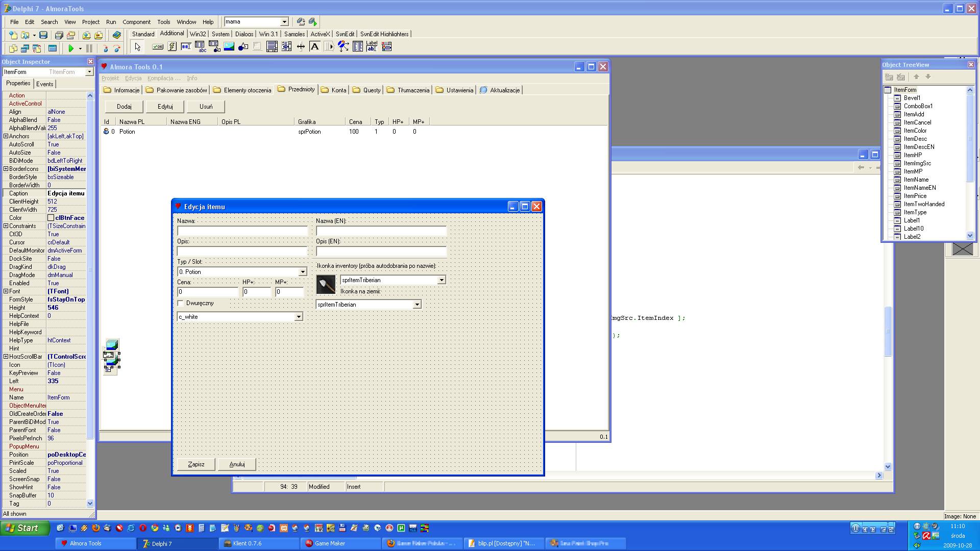Screen dimensions: 980x551
Task: Select the Shape component icon
Action: [x=243, y=47]
